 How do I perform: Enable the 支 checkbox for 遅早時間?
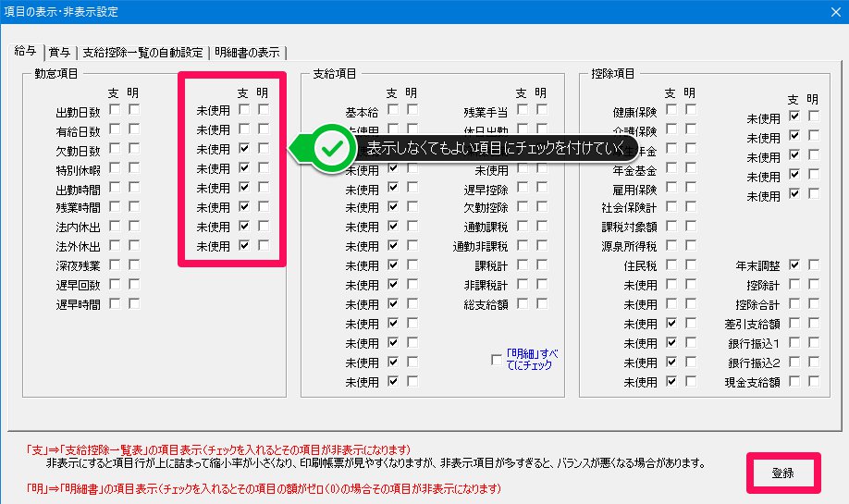[115, 303]
